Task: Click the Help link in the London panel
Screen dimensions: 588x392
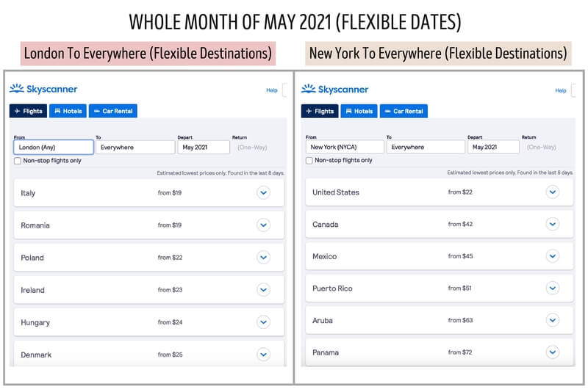Action: tap(271, 90)
